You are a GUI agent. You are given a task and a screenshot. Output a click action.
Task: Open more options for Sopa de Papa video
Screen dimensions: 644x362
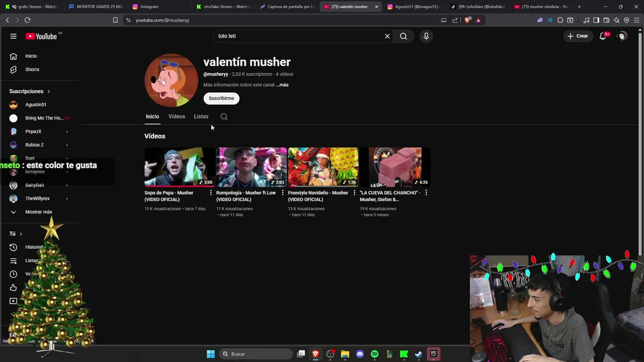(x=211, y=193)
